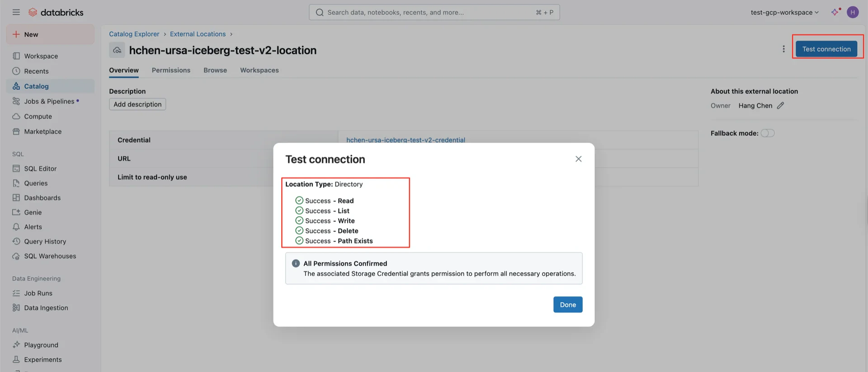Expand the test-gcp-workspace dropdown
This screenshot has height=372, width=868.
click(x=784, y=12)
